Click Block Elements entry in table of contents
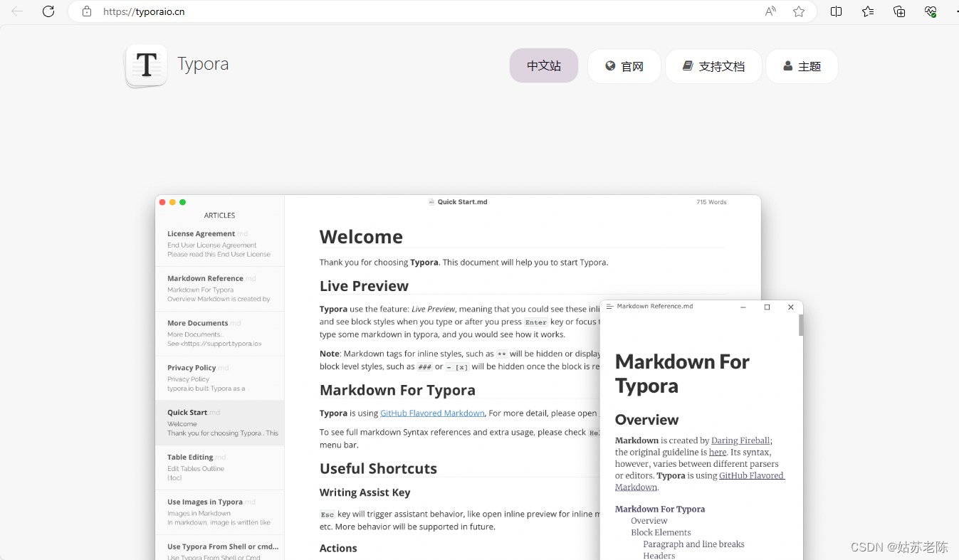Viewport: 959px width, 560px height. tap(661, 532)
